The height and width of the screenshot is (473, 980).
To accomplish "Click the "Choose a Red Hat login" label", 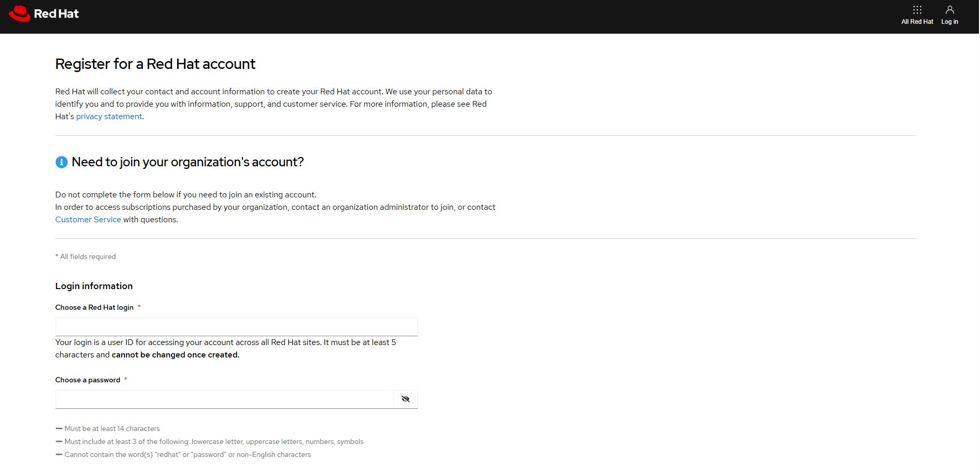I will [x=94, y=307].
